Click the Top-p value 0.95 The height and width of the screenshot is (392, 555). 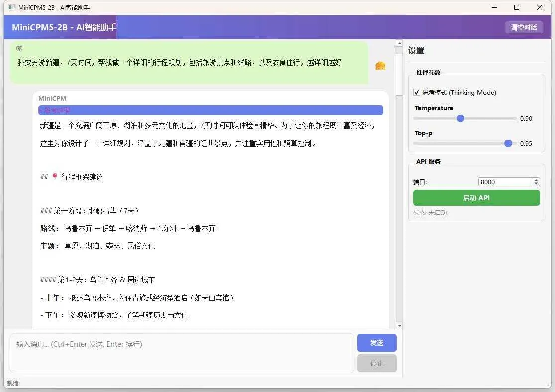click(x=526, y=143)
